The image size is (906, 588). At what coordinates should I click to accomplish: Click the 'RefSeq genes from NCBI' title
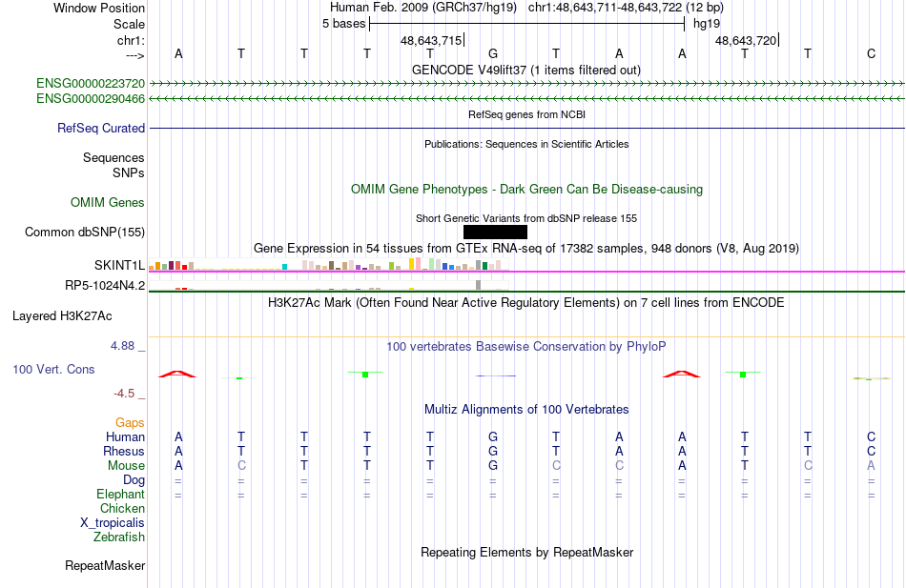click(527, 114)
